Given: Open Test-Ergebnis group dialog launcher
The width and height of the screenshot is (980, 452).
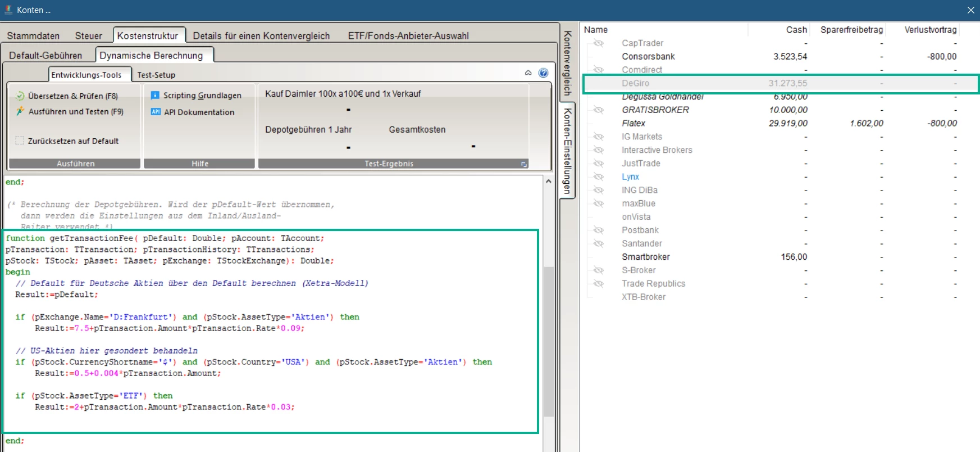Looking at the screenshot, I should (524, 164).
